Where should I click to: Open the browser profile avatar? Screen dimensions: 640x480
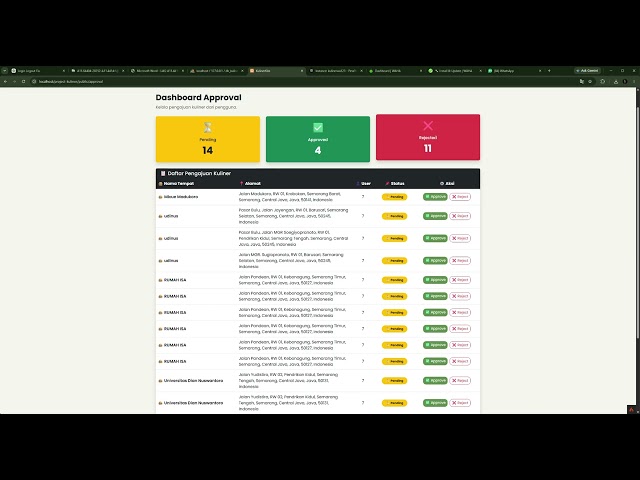(x=625, y=82)
